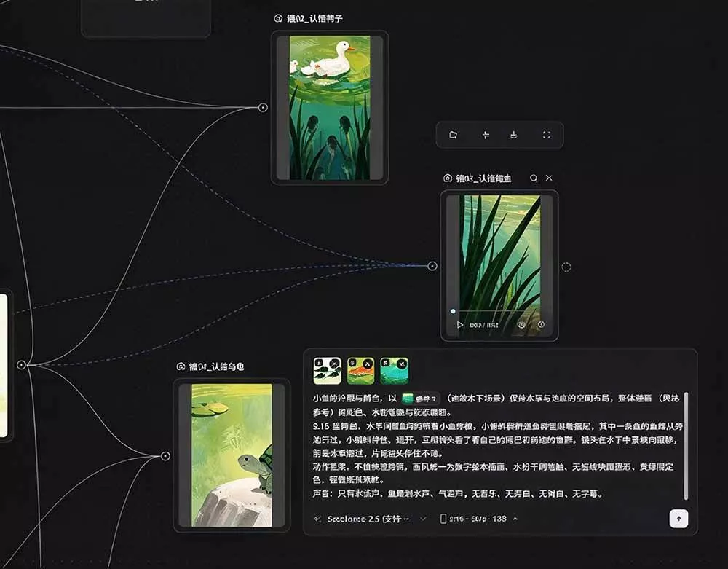Select the duck image in the 02 node
Image resolution: width=728 pixels, height=569 pixels.
point(330,108)
